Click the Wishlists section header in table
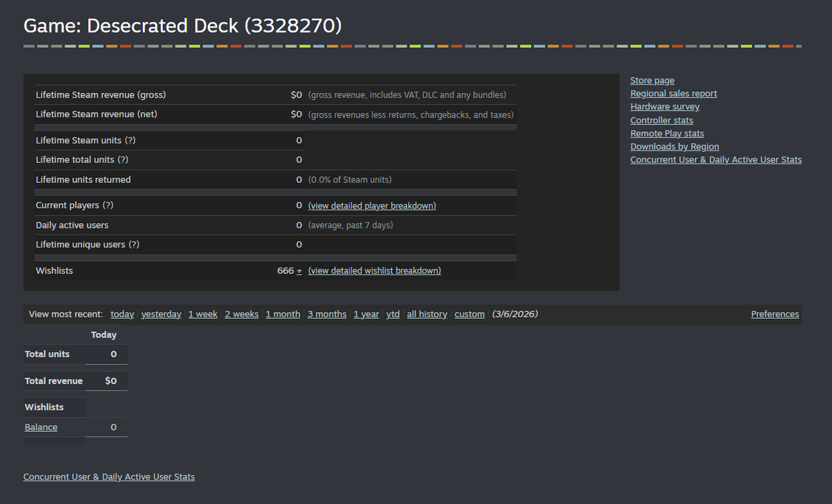 coord(44,408)
